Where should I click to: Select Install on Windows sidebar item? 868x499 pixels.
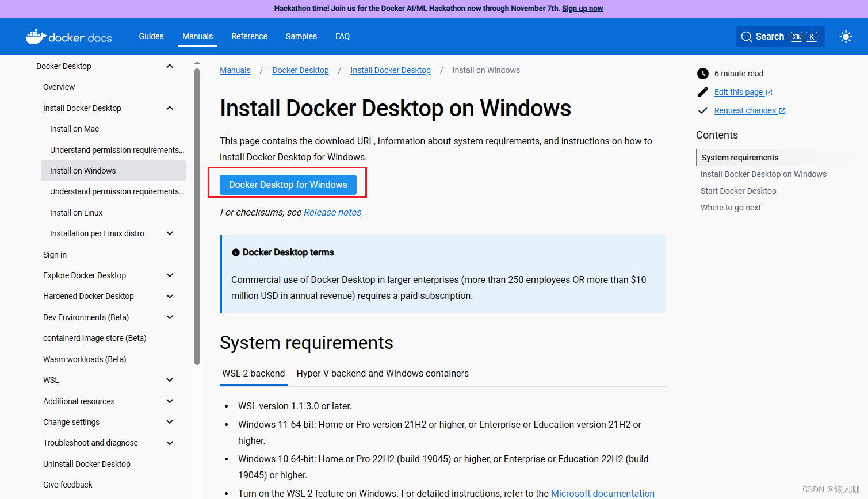(113, 171)
